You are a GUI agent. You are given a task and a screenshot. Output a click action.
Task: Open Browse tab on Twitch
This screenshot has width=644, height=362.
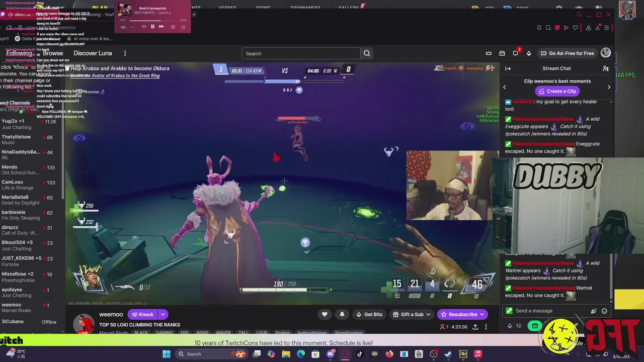coord(53,53)
